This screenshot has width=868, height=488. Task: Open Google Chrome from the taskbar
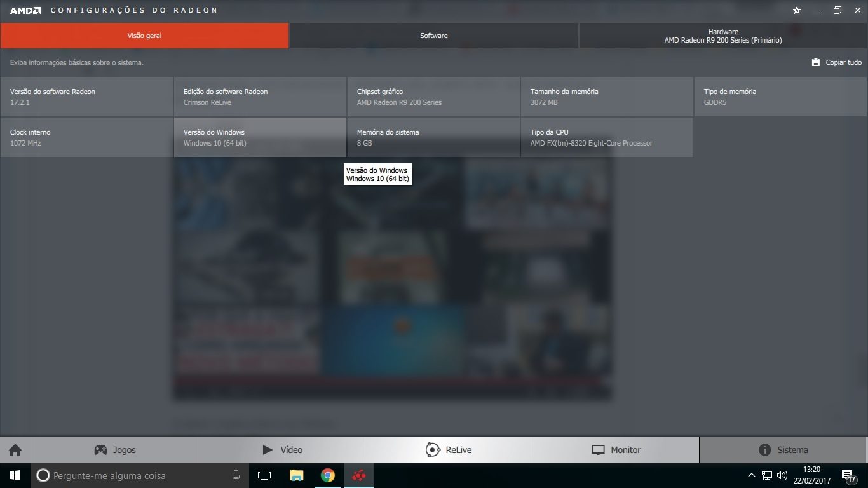click(x=327, y=475)
